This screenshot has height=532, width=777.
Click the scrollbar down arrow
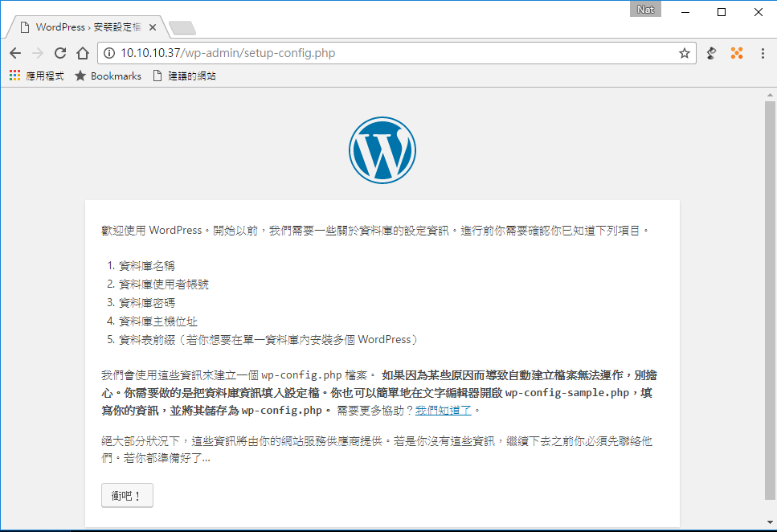pos(770,522)
